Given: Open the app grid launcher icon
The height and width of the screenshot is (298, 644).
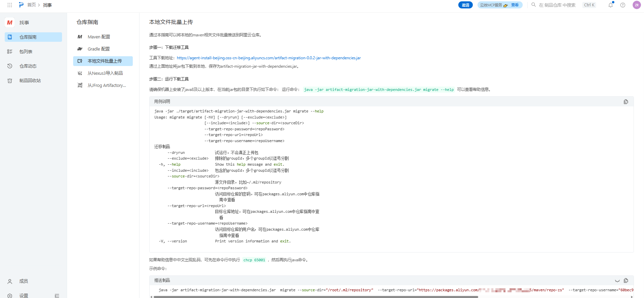Looking at the screenshot, I should [10, 5].
